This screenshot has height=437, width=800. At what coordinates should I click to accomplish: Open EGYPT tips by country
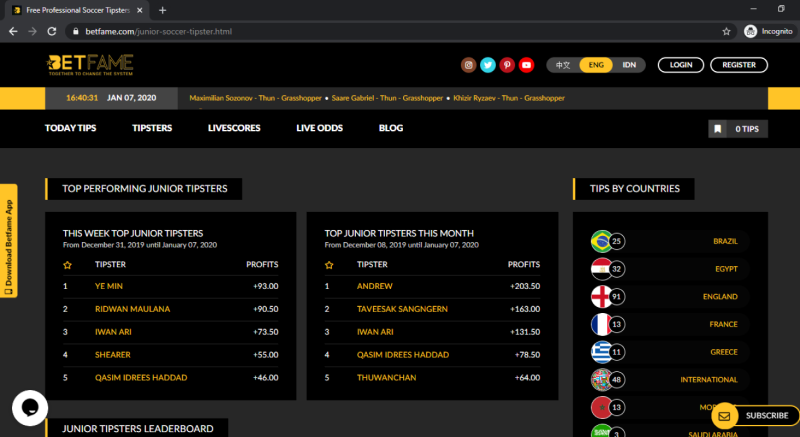click(726, 269)
